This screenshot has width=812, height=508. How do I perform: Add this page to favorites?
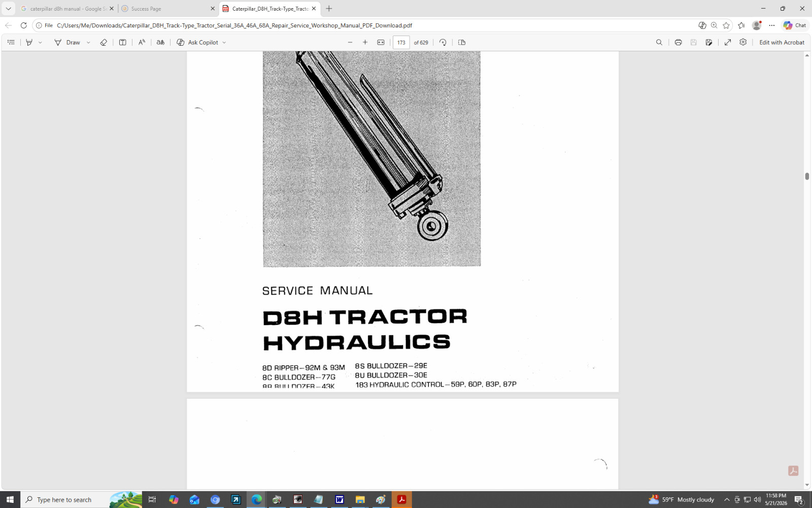(726, 25)
